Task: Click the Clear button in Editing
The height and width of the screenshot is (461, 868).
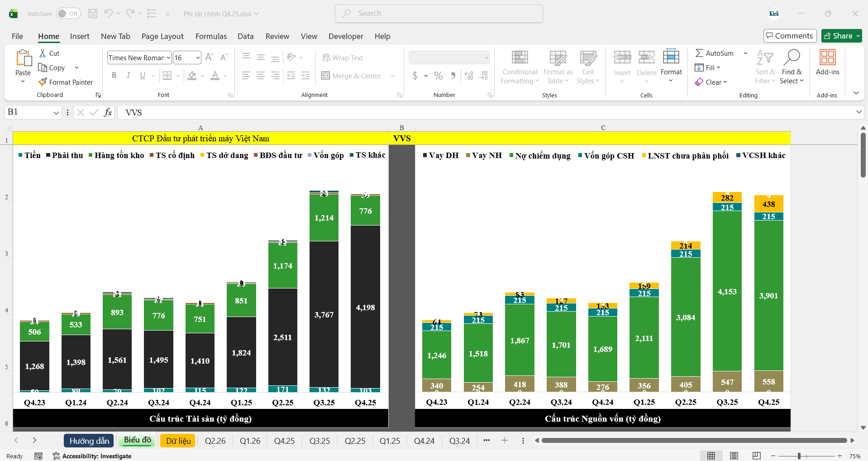Action: (711, 82)
